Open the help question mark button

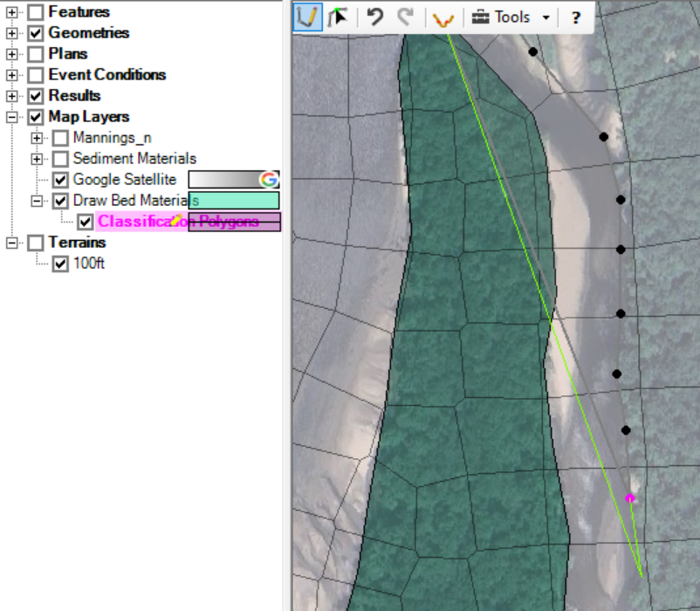coord(576,17)
